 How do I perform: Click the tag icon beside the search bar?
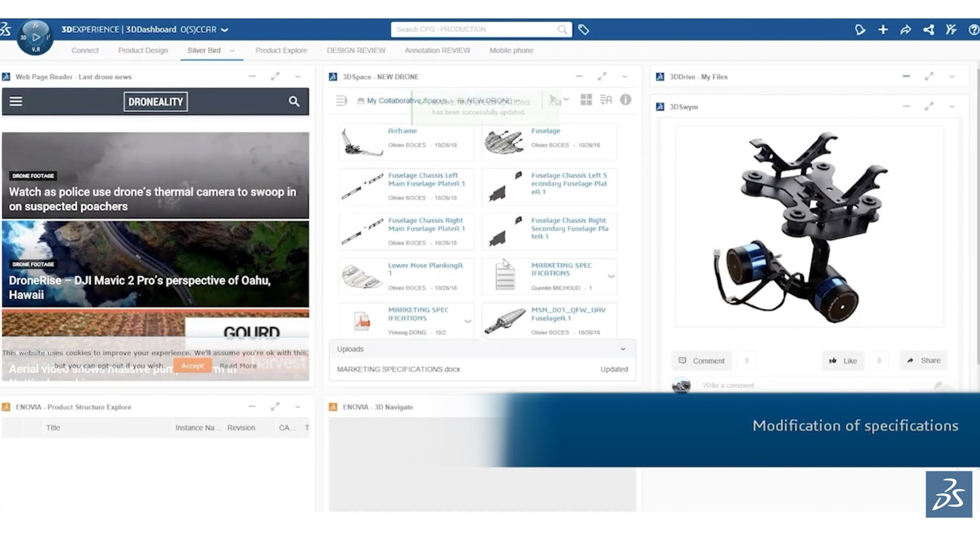tap(584, 30)
